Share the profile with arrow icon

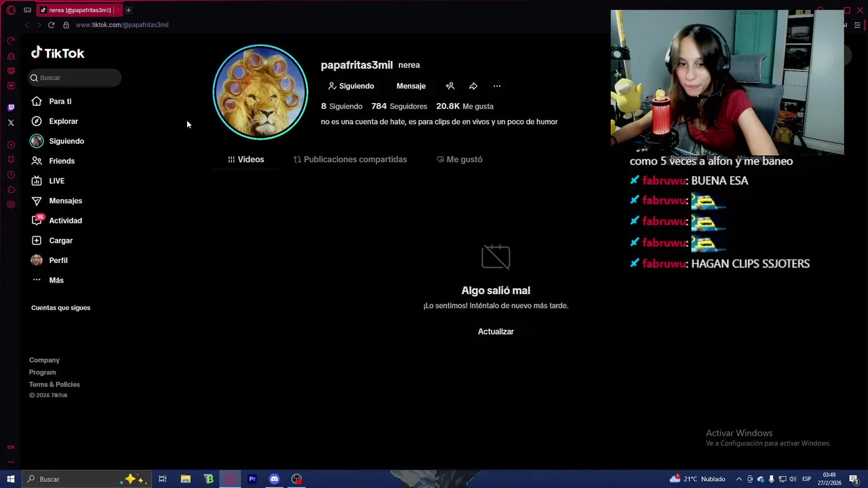473,86
